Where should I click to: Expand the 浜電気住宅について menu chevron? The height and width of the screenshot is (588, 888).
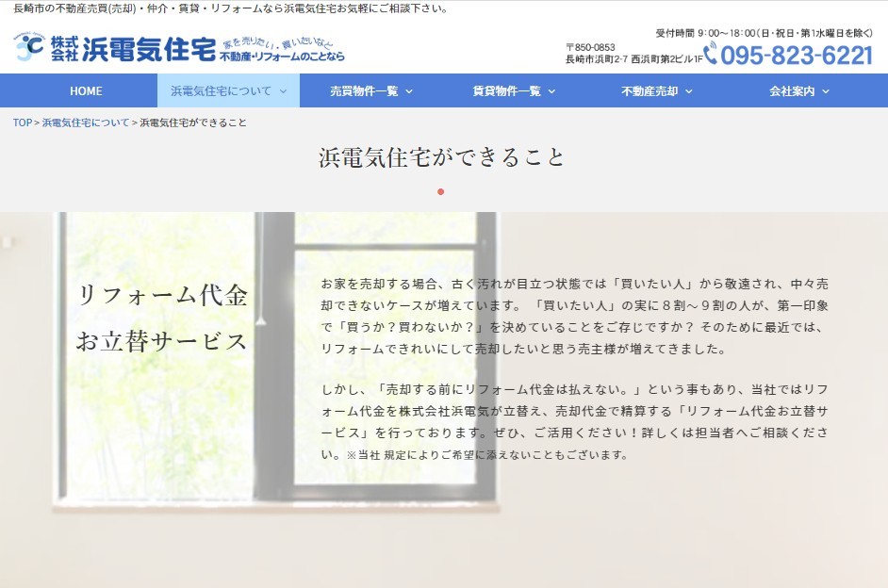click(x=280, y=91)
